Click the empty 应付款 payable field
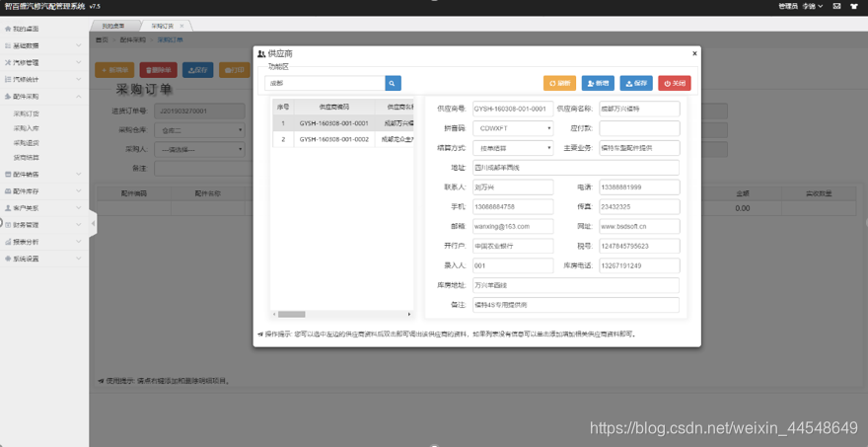The image size is (868, 447). [639, 128]
